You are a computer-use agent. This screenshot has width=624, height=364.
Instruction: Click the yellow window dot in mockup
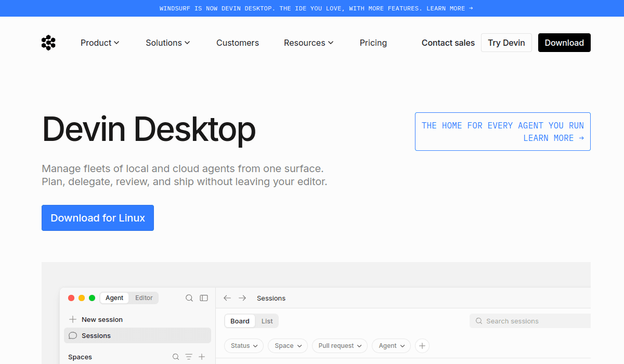82,298
